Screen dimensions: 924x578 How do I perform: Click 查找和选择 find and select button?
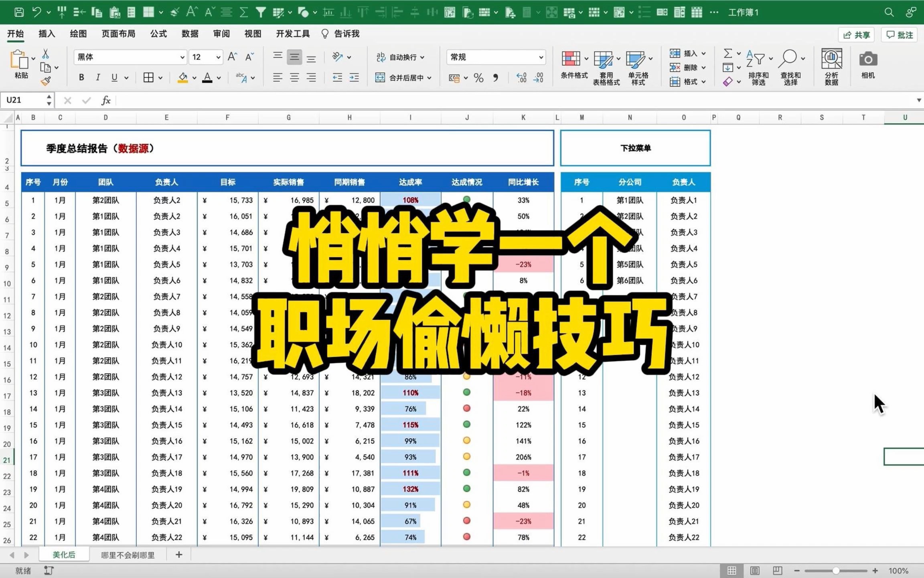[790, 67]
